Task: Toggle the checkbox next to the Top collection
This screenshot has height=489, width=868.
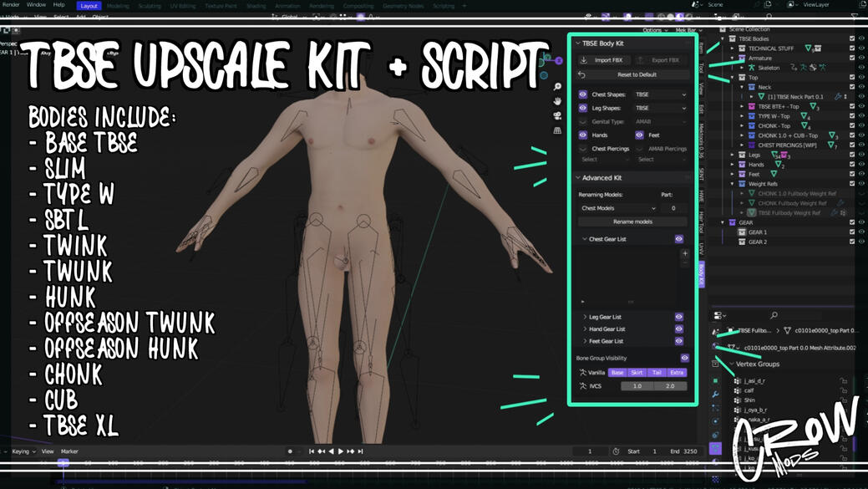Action: click(x=852, y=77)
